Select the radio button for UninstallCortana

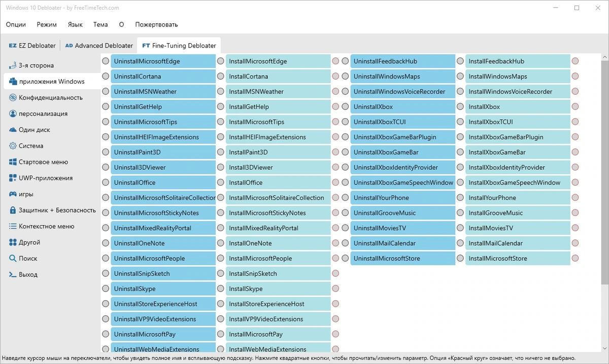[x=106, y=77]
